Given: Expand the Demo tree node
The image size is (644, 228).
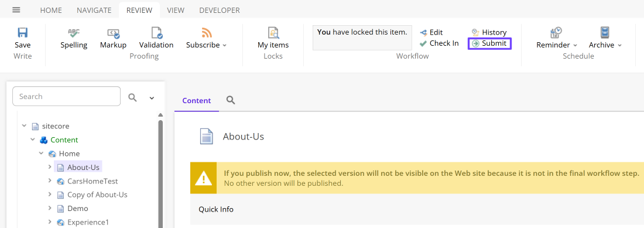Looking at the screenshot, I should pyautogui.click(x=50, y=208).
